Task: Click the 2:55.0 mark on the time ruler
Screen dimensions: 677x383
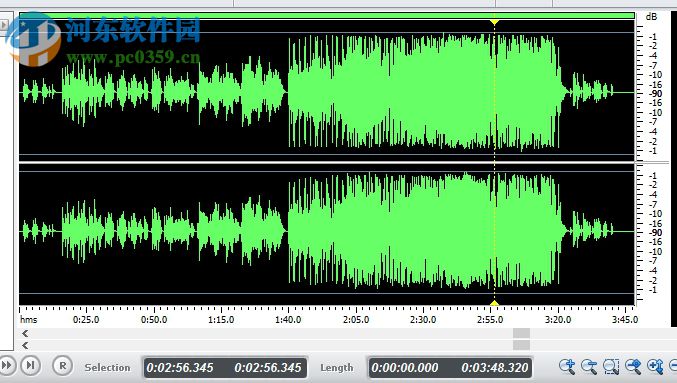Action: pyautogui.click(x=490, y=320)
